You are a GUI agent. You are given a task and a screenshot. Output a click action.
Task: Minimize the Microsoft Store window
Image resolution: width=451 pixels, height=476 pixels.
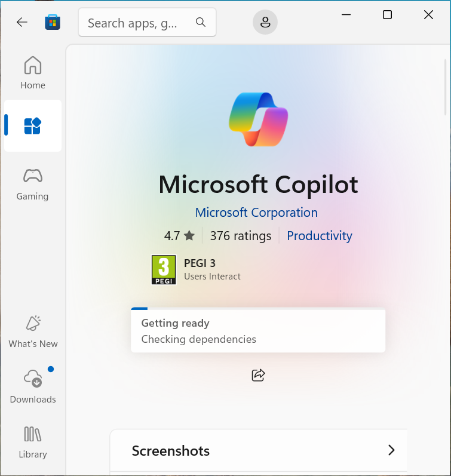pos(346,14)
